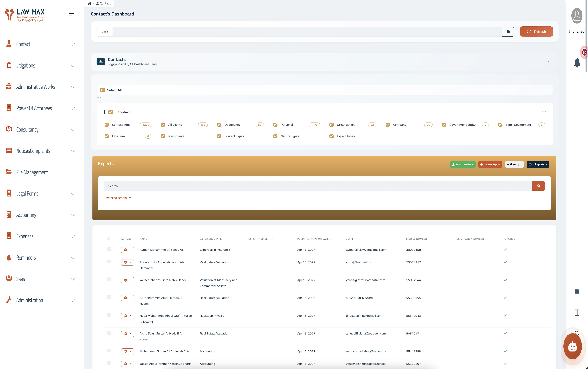Toggle the Government Entity checkbox
The image size is (588, 369).
pos(444,125)
